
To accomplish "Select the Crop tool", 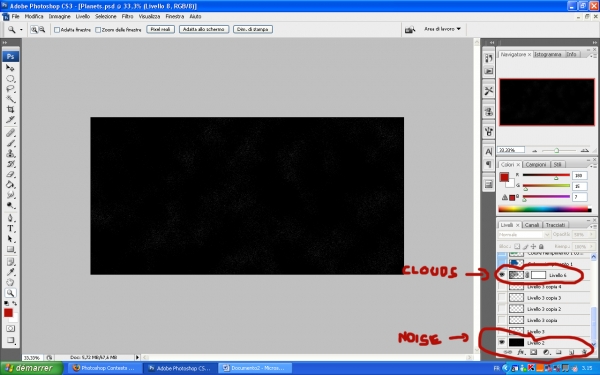I will coord(10,109).
